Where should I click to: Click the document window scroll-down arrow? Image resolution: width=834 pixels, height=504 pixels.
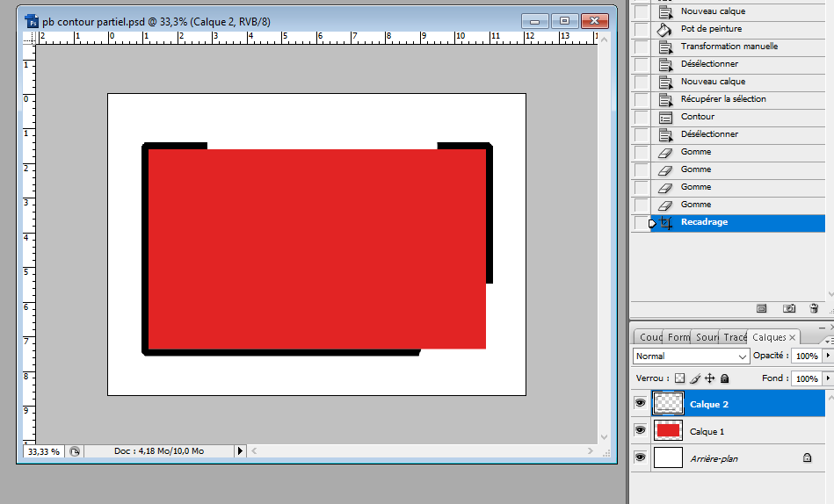coord(605,437)
